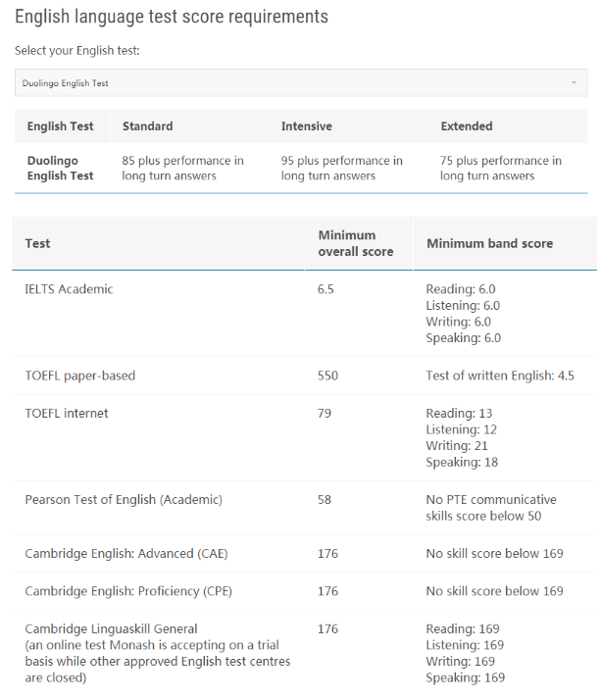Image resolution: width=601 pixels, height=700 pixels.
Task: Click Cambridge English: Advanced (CAE) row label
Action: coord(126,554)
